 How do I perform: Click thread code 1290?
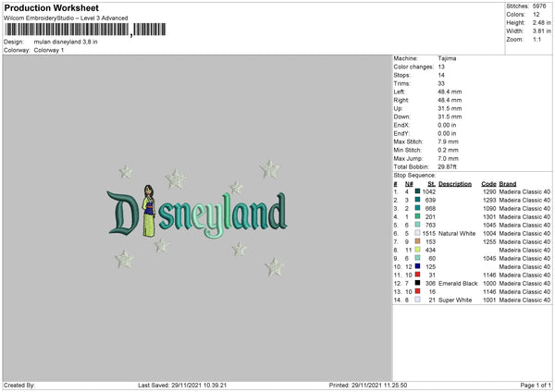pos(489,191)
